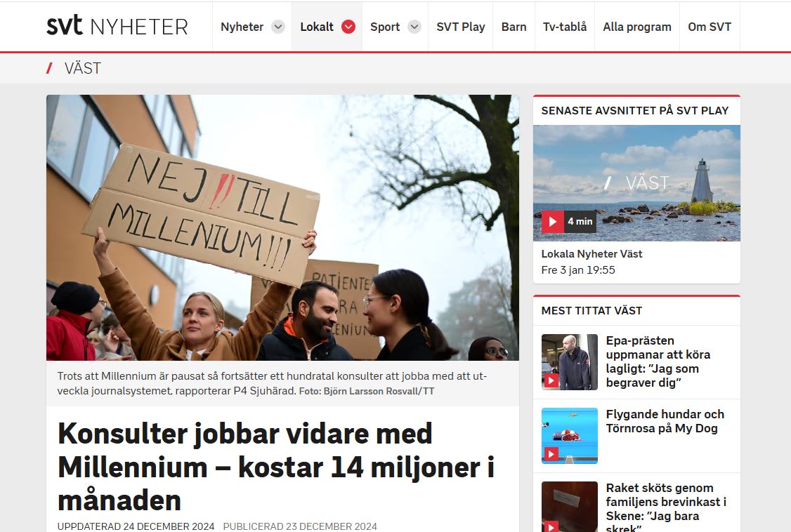Open the Barn menu item
The height and width of the screenshot is (532, 791).
(x=514, y=27)
